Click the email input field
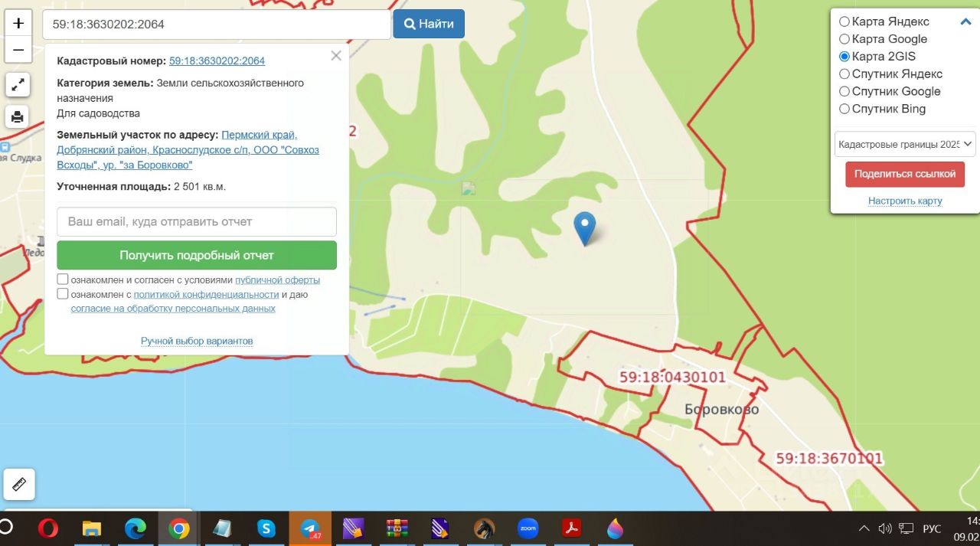 coord(197,221)
